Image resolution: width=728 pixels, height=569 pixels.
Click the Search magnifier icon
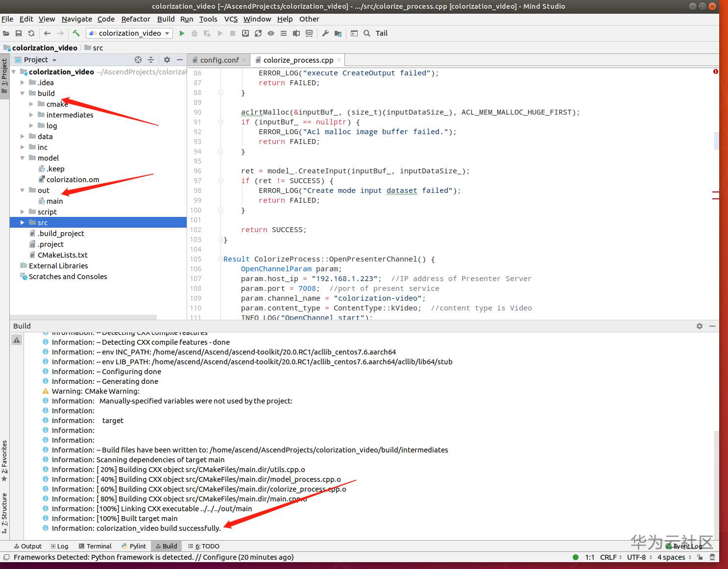tap(367, 33)
